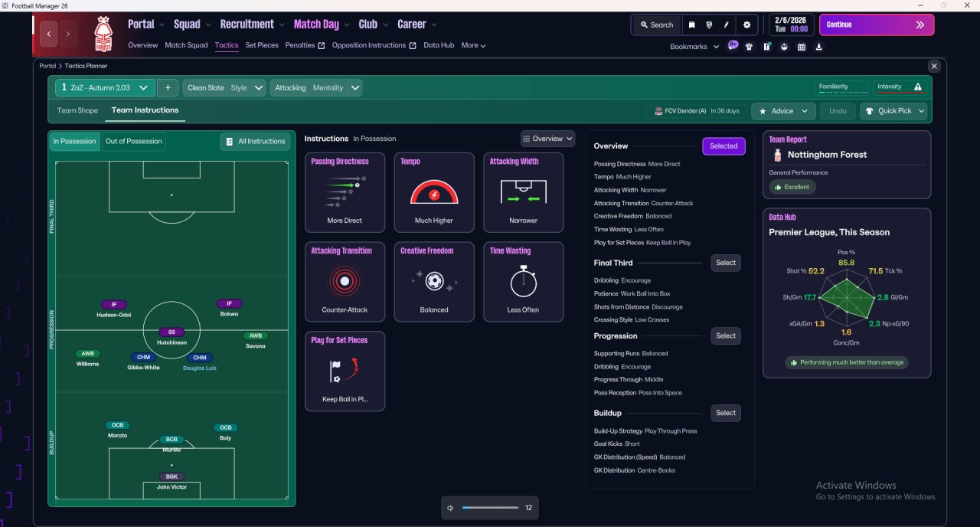Expand the Quick Pick dropdown
Screen dimensions: 980x527
point(893,111)
